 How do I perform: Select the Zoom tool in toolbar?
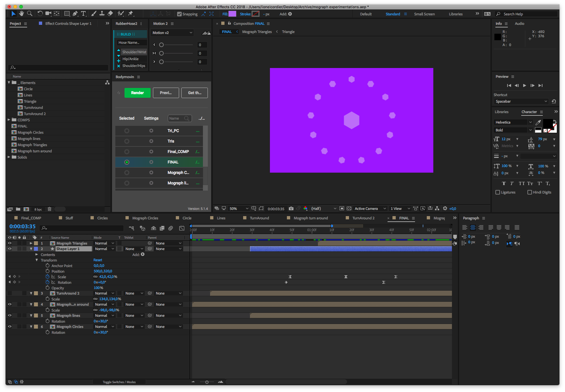(x=30, y=13)
